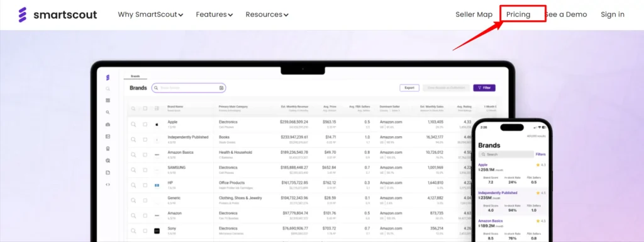The height and width of the screenshot is (242, 644).
Task: Expand the Resources dropdown menu
Action: tap(267, 14)
